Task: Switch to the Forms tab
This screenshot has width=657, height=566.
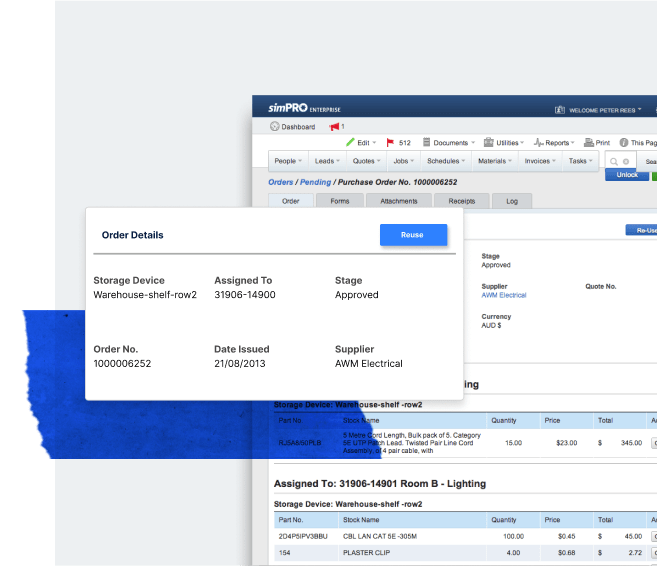Action: click(x=340, y=201)
